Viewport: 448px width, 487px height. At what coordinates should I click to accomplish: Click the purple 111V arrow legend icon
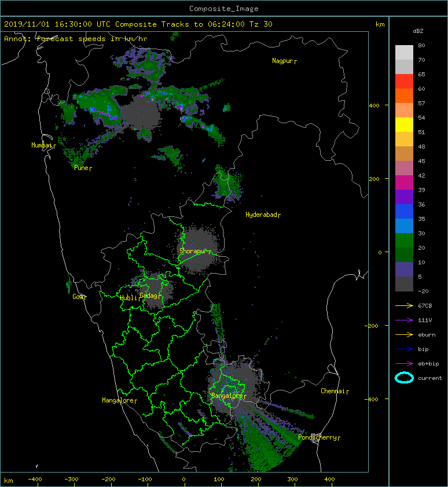[404, 320]
